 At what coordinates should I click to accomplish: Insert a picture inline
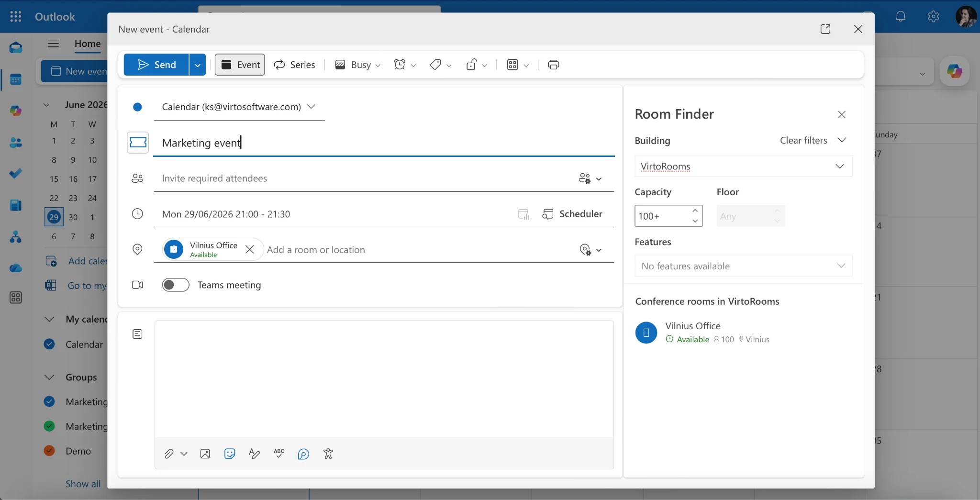(205, 454)
